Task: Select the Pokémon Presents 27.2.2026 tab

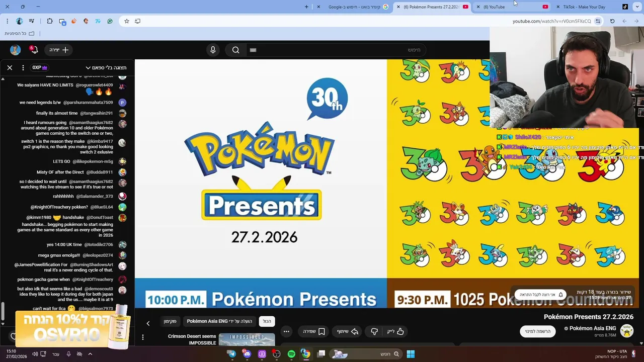Action: point(433,7)
